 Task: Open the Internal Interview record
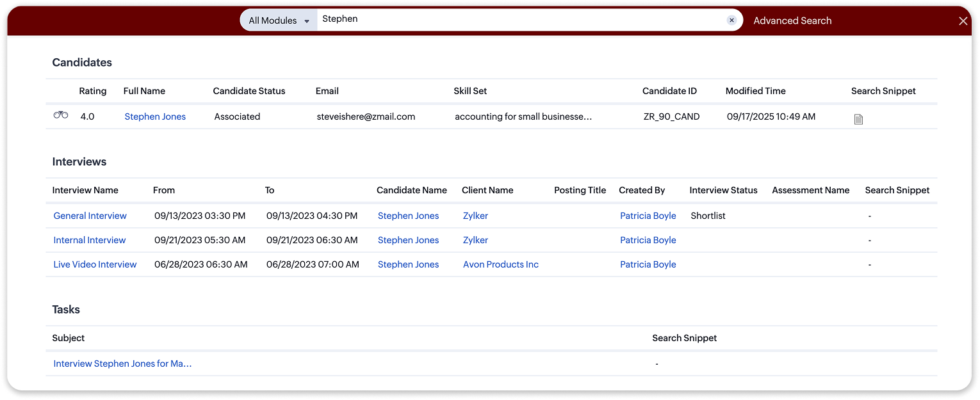[x=89, y=240]
